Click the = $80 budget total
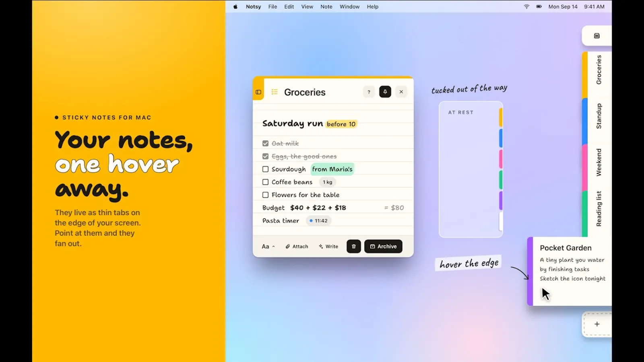This screenshot has height=362, width=644. click(x=394, y=208)
